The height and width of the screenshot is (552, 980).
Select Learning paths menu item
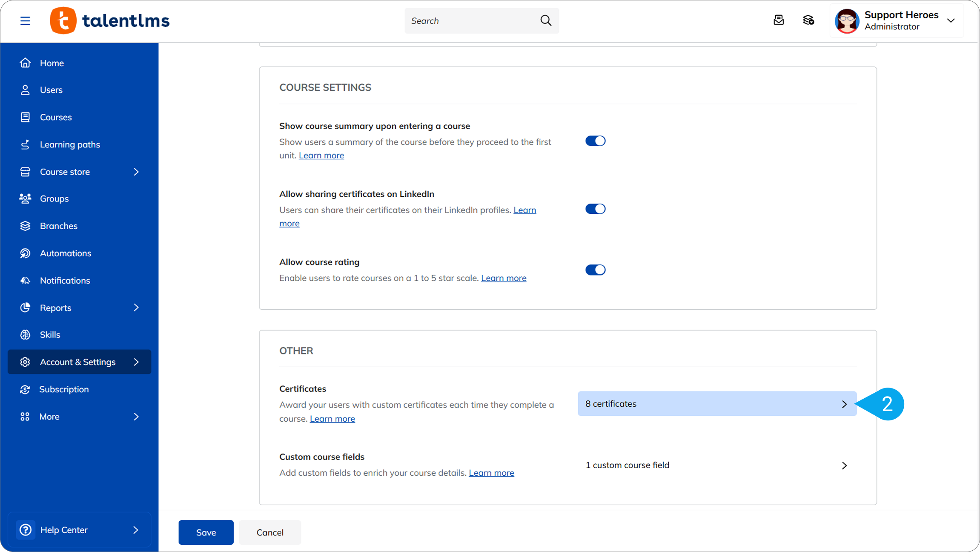coord(70,144)
